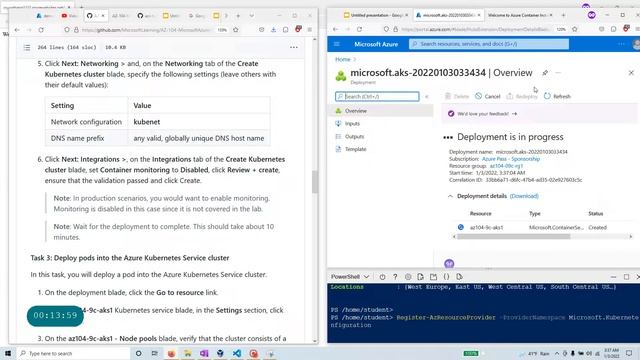Open the Azure Pass - Sponsorship subscription link
The height and width of the screenshot is (360, 640).
coord(511,159)
